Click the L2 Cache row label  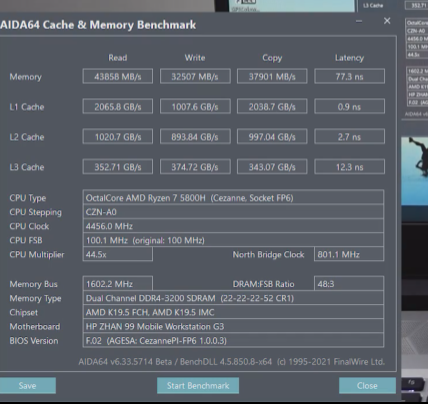point(27,137)
